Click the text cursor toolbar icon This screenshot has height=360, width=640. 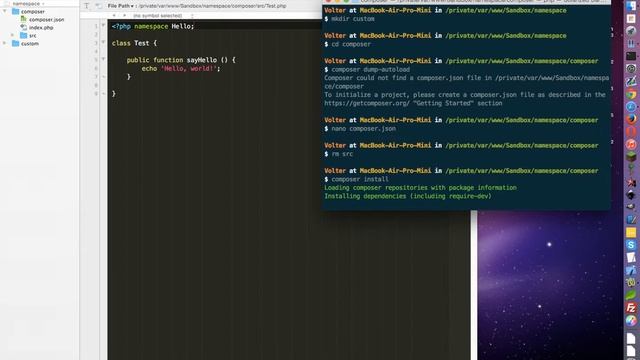[x=87, y=6]
